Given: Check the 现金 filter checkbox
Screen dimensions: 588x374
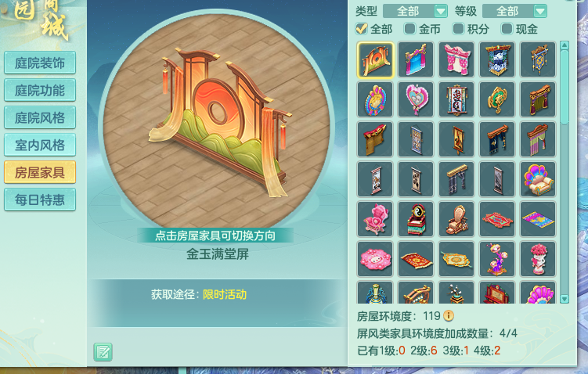Looking at the screenshot, I should tap(507, 28).
